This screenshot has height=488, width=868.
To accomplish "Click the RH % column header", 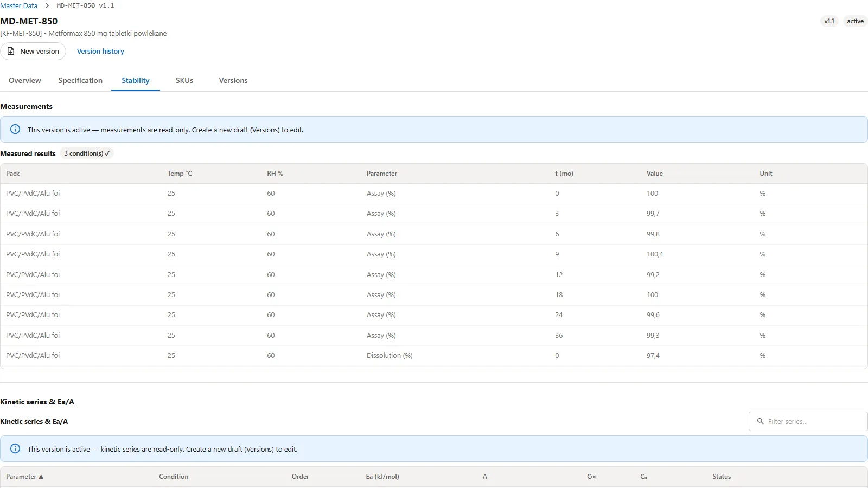I will 275,174.
